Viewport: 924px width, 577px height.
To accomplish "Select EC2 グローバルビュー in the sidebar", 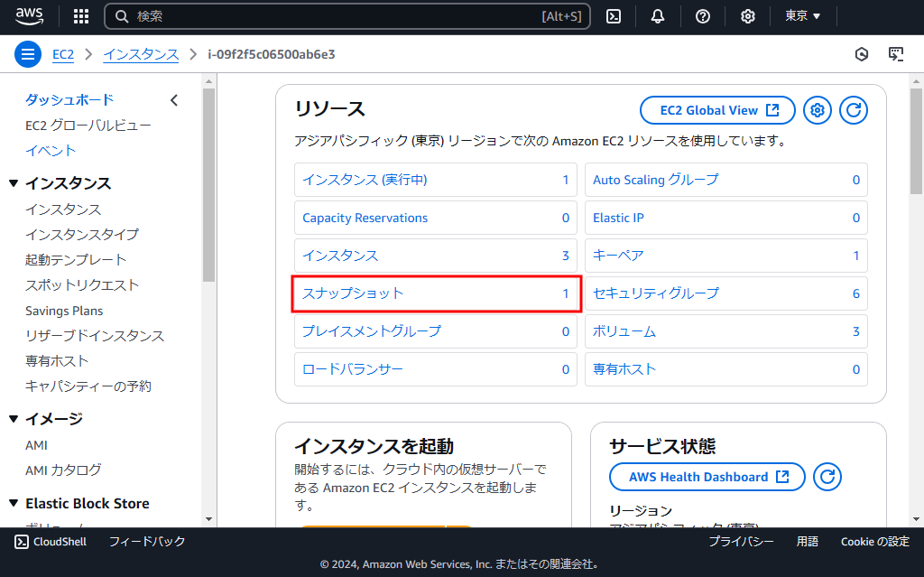I will (x=88, y=126).
